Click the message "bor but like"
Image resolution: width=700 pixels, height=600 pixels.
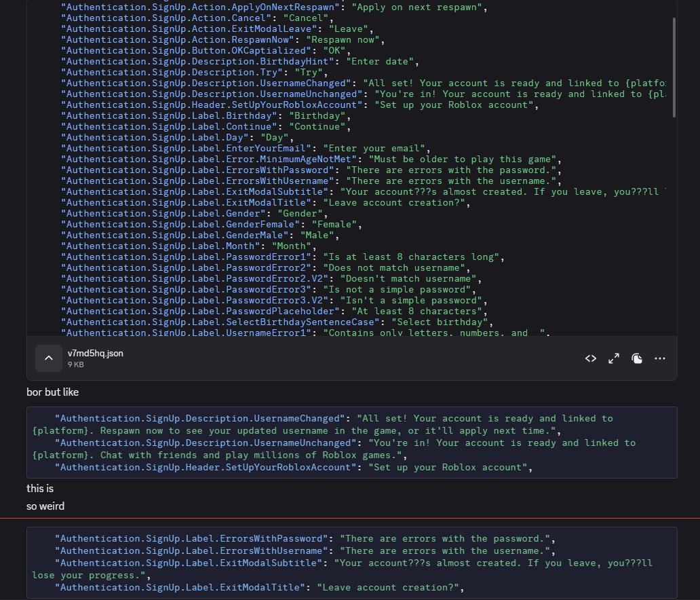pyautogui.click(x=53, y=392)
